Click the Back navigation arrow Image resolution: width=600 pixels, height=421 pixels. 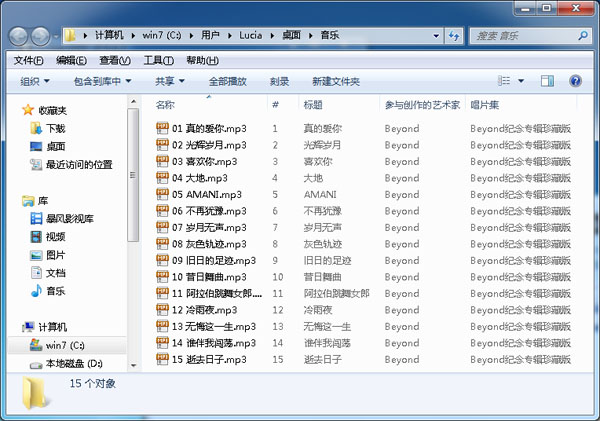(18, 36)
